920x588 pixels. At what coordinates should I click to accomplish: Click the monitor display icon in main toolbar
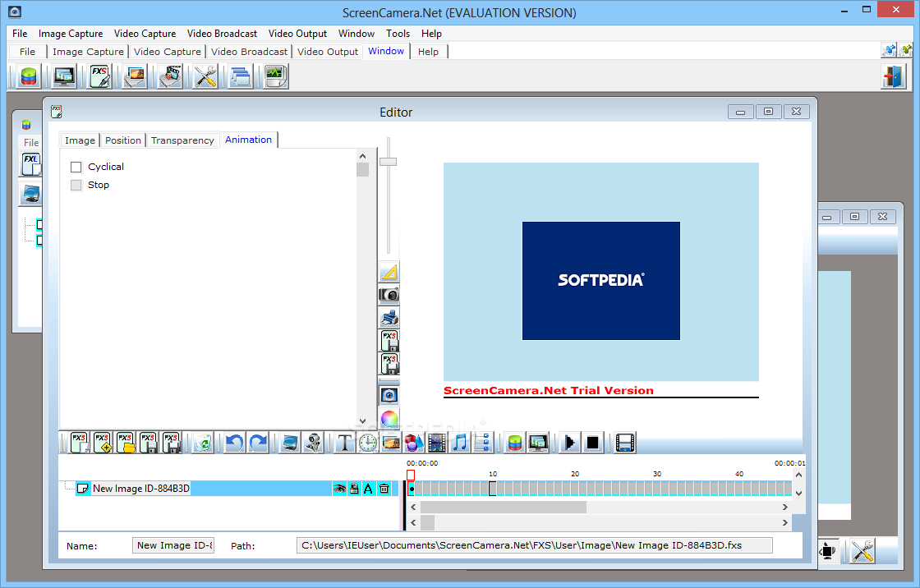[64, 76]
